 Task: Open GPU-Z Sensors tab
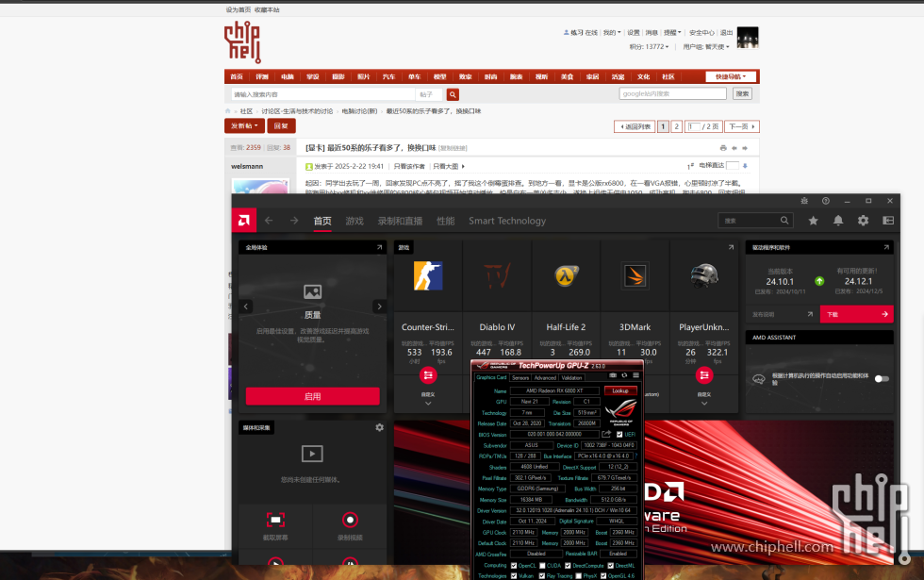point(520,378)
